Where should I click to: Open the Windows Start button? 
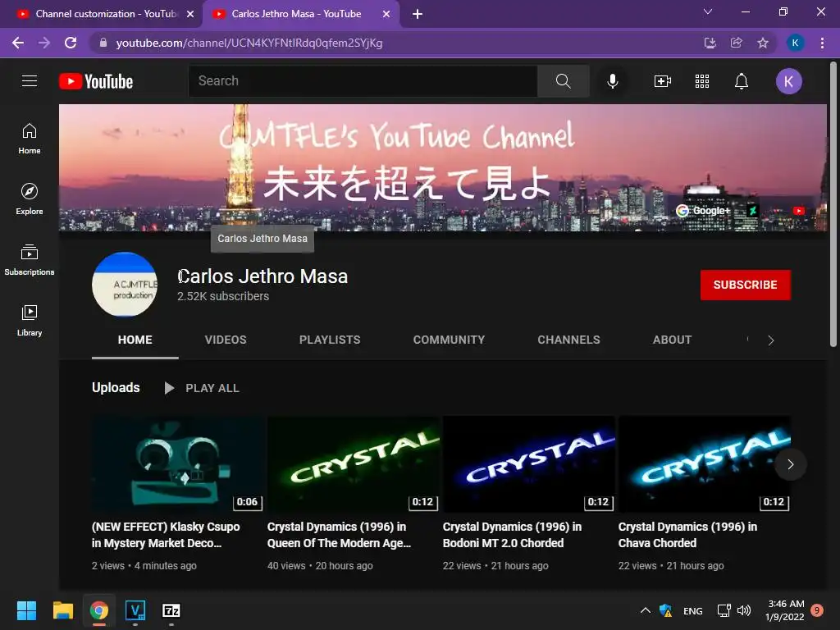(26, 610)
